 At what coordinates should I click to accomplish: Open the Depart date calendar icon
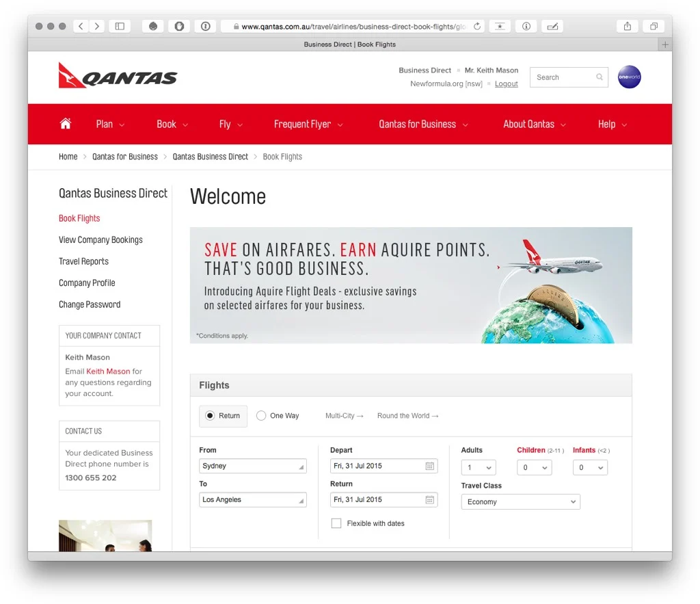[429, 466]
